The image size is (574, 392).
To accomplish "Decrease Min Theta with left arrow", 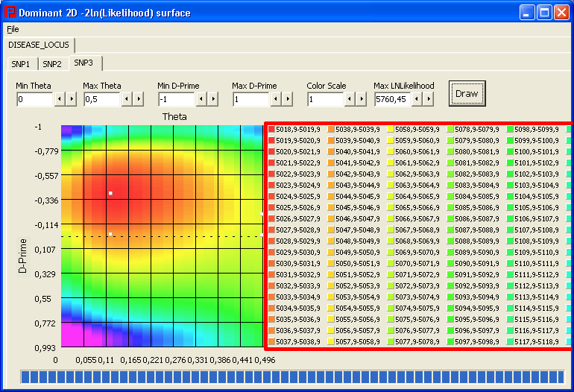I will [60, 99].
